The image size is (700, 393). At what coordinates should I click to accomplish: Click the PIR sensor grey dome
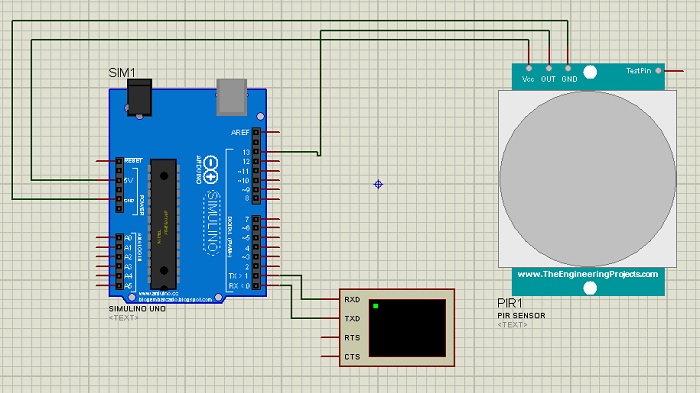588,179
